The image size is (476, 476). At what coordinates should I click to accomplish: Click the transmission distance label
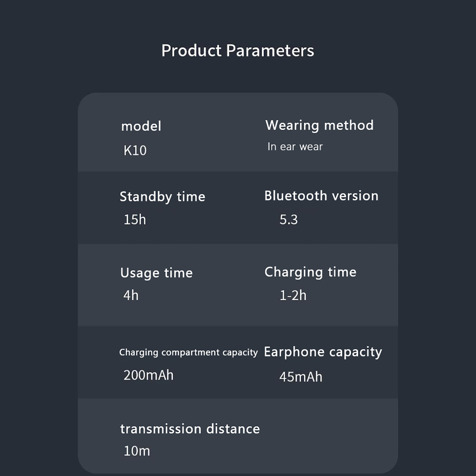coord(190,429)
